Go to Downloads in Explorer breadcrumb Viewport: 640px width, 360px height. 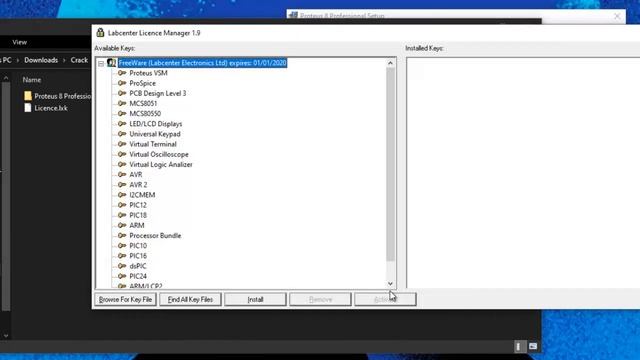coord(41,60)
